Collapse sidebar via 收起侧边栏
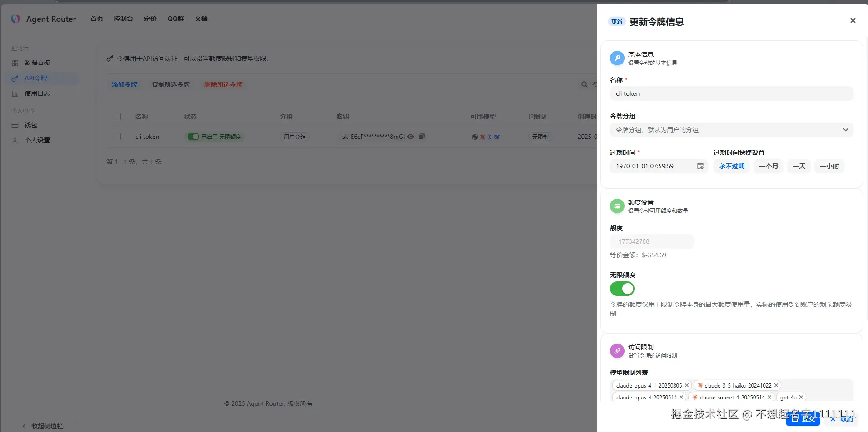Image resolution: width=868 pixels, height=432 pixels. [x=43, y=426]
